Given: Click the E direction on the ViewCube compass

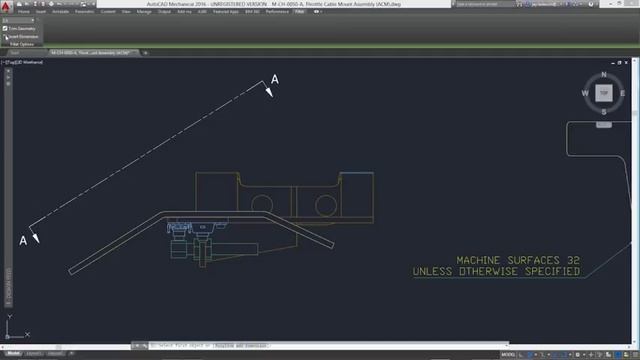Looking at the screenshot, I should 622,93.
